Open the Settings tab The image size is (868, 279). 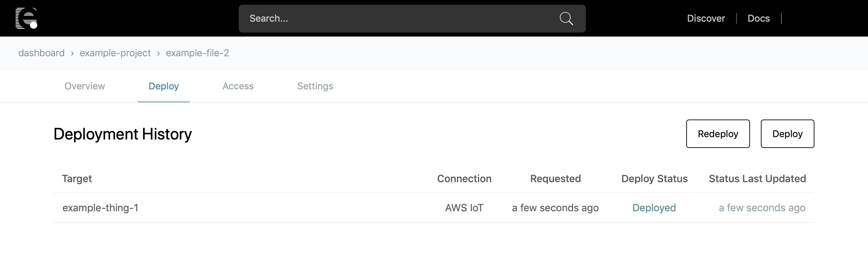(x=315, y=86)
